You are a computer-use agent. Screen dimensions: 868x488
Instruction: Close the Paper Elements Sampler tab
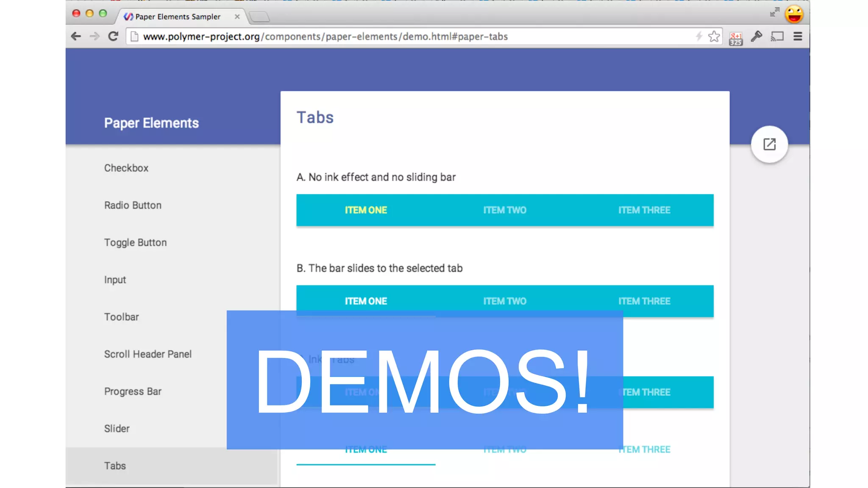(x=237, y=17)
